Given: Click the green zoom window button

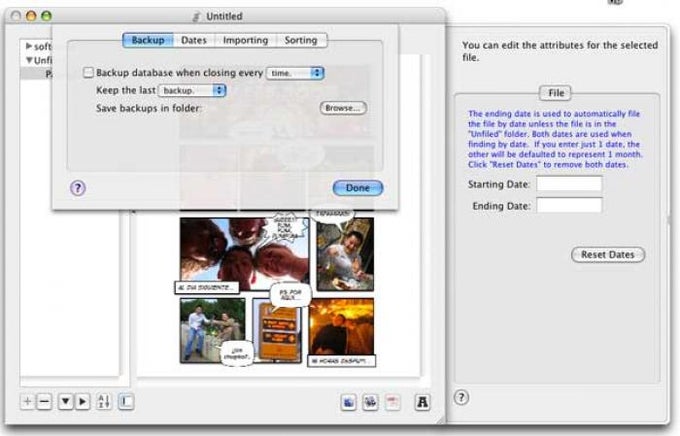Looking at the screenshot, I should [x=46, y=16].
